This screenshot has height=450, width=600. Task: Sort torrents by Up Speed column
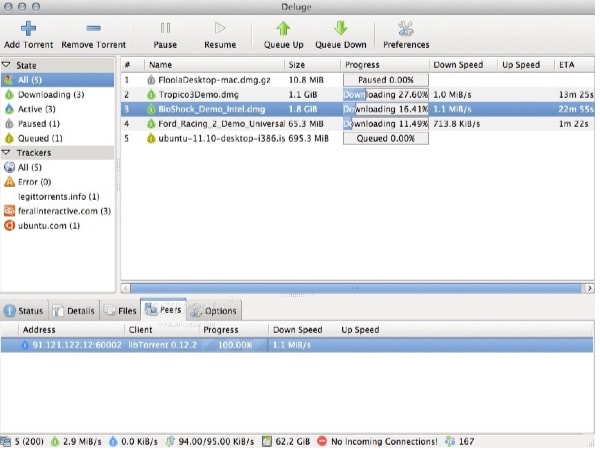[526, 65]
